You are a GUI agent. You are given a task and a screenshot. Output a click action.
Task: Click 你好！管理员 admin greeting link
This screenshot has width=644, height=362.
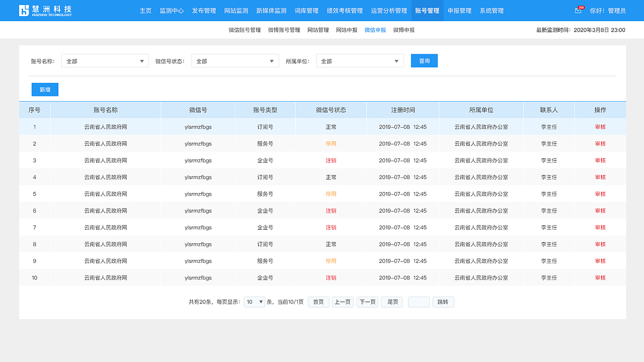click(607, 10)
